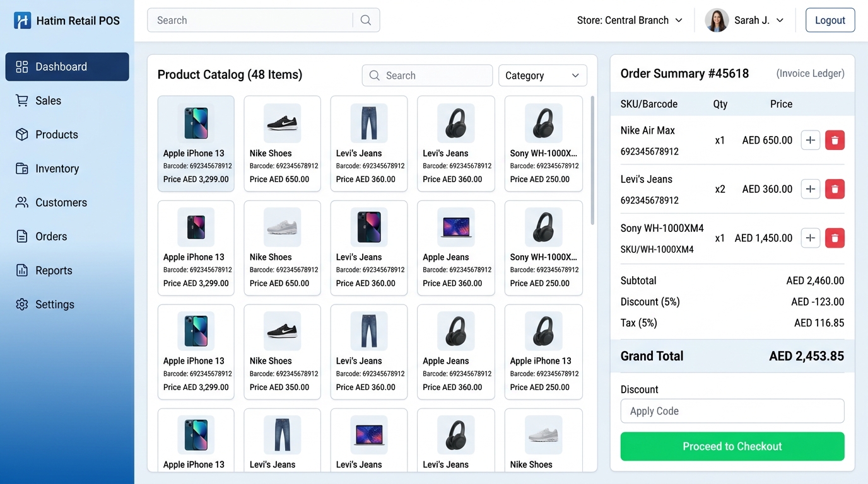
Task: Increase quantity of Nike Air Max
Action: click(x=811, y=140)
